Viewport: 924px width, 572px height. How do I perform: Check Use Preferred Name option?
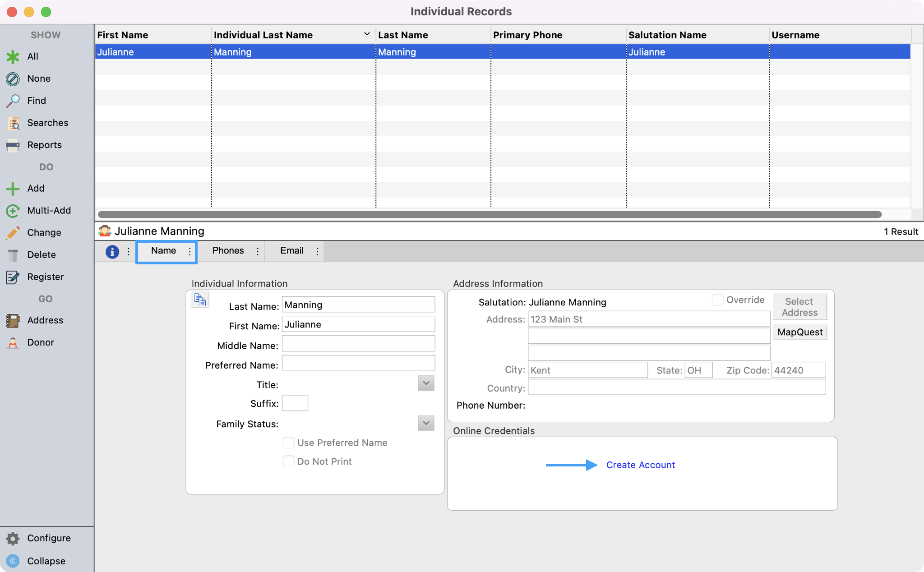tap(288, 443)
